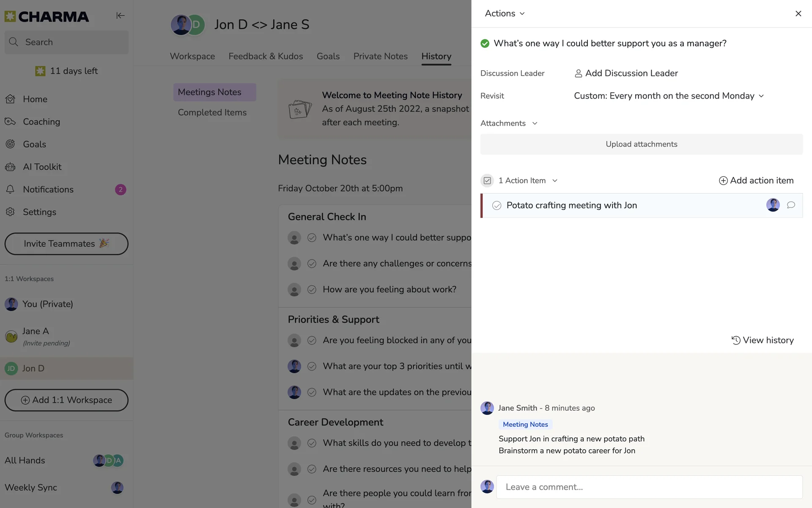Click Add Discussion Leader
The height and width of the screenshot is (508, 812).
[x=626, y=73]
